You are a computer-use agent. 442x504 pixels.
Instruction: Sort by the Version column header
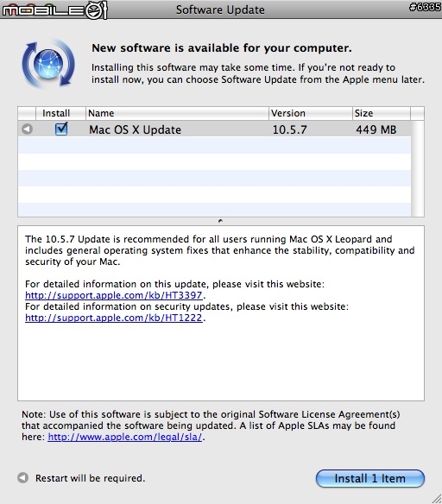[x=311, y=113]
